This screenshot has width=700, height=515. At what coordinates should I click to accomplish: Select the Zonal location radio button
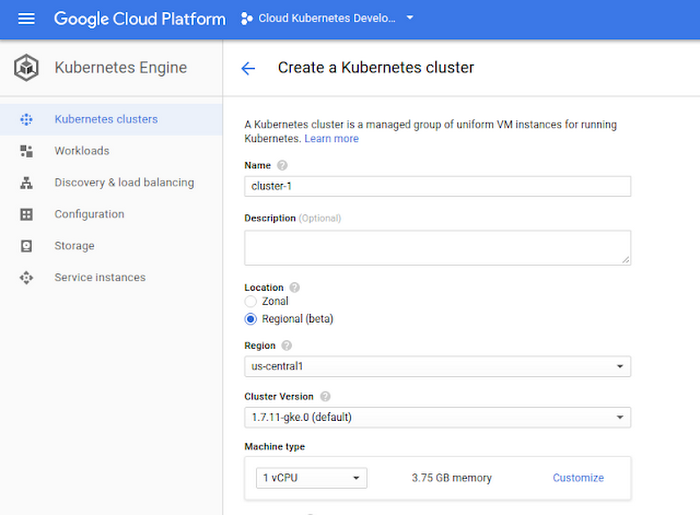click(250, 302)
